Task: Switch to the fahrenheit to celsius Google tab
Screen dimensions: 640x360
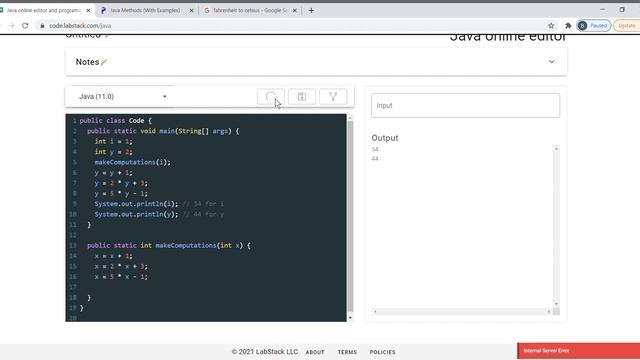Action: (x=251, y=11)
